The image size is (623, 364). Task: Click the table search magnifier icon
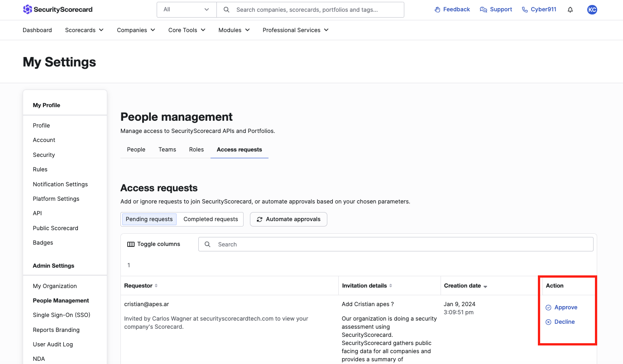(207, 244)
